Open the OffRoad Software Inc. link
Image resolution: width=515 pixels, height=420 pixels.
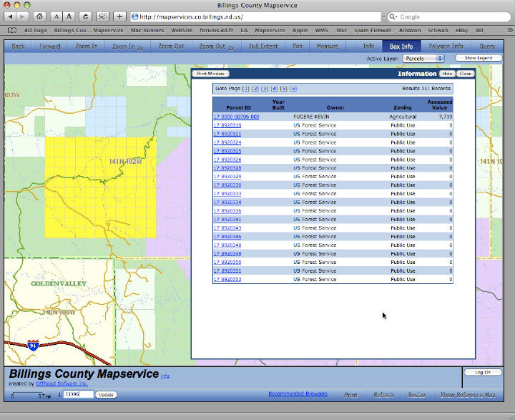pos(62,384)
